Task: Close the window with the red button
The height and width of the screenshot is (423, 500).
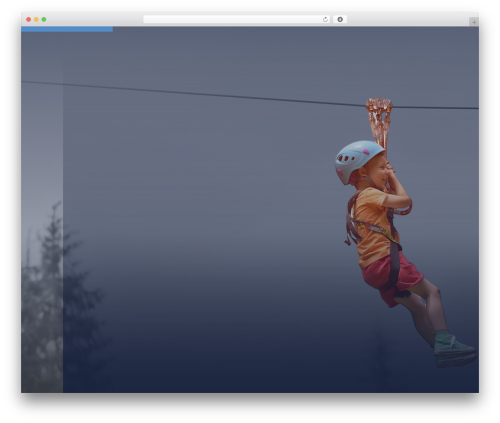Action: tap(29, 19)
